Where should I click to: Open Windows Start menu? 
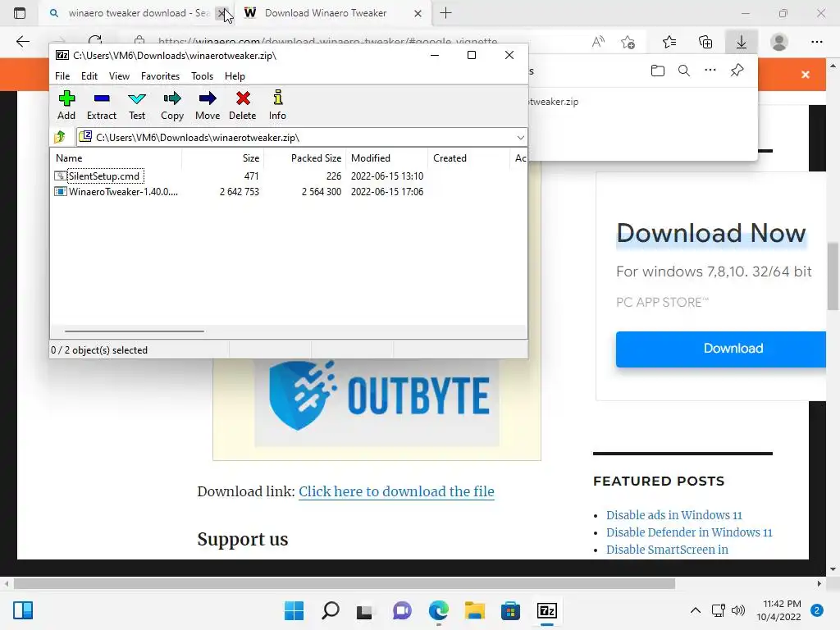(294, 610)
